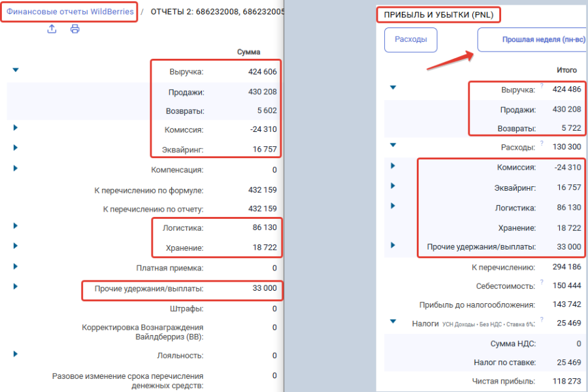Click the help question mark beside PNL Выручка
The width and height of the screenshot is (588, 392).
(542, 87)
